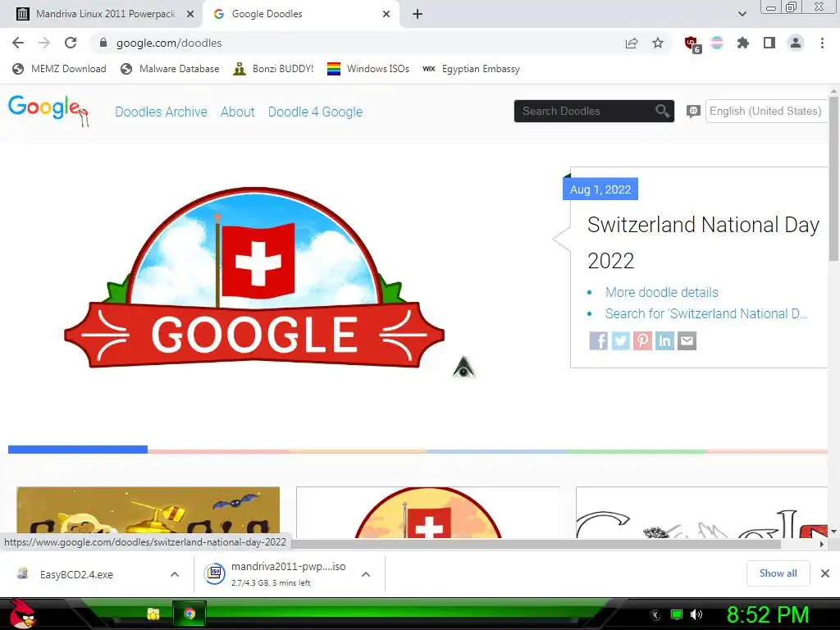840x630 pixels.
Task: Open the uBlock Origin extension icon
Action: pos(692,43)
